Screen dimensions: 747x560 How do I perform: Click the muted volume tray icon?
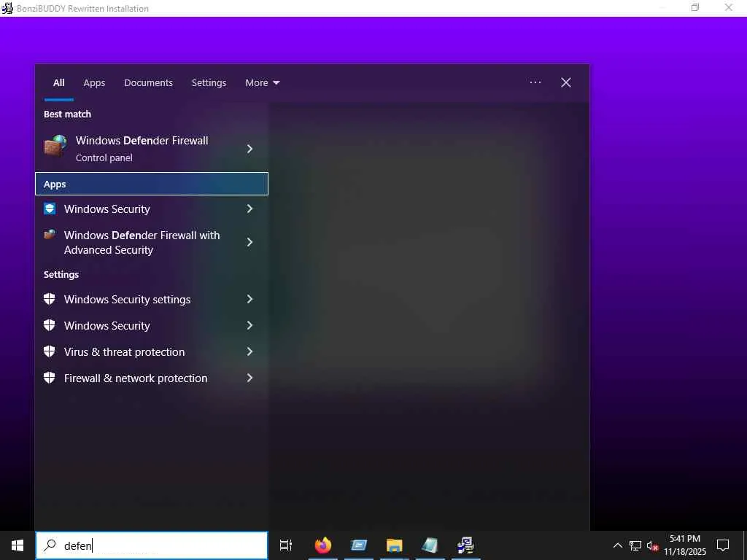(652, 545)
